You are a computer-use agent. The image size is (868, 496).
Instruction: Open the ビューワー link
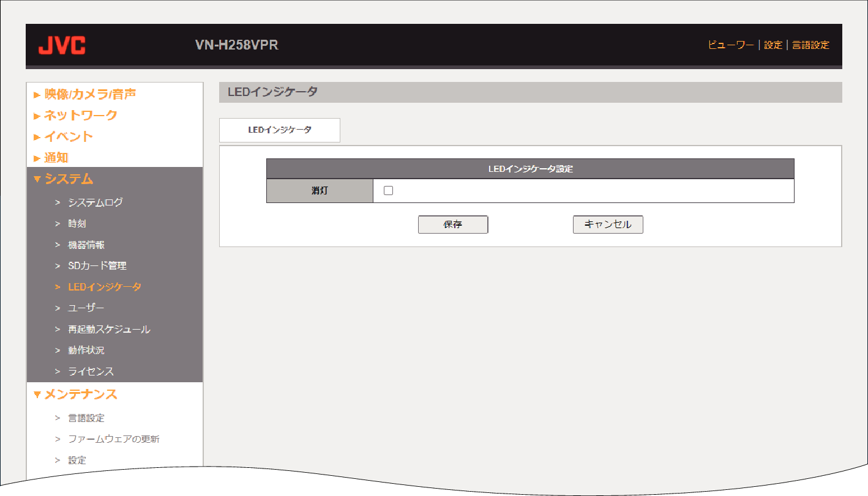731,45
